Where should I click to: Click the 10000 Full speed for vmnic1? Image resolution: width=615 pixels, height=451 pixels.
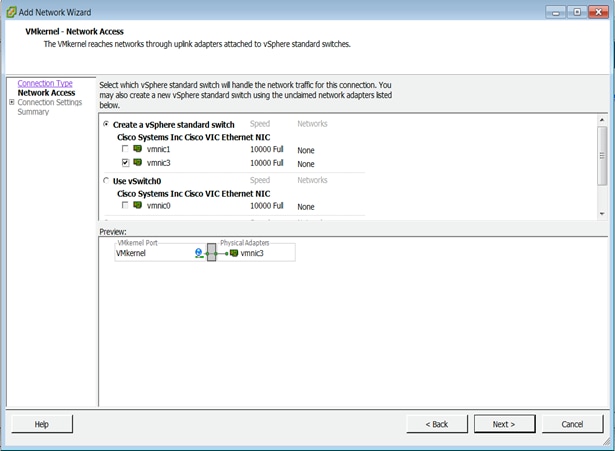[267, 149]
